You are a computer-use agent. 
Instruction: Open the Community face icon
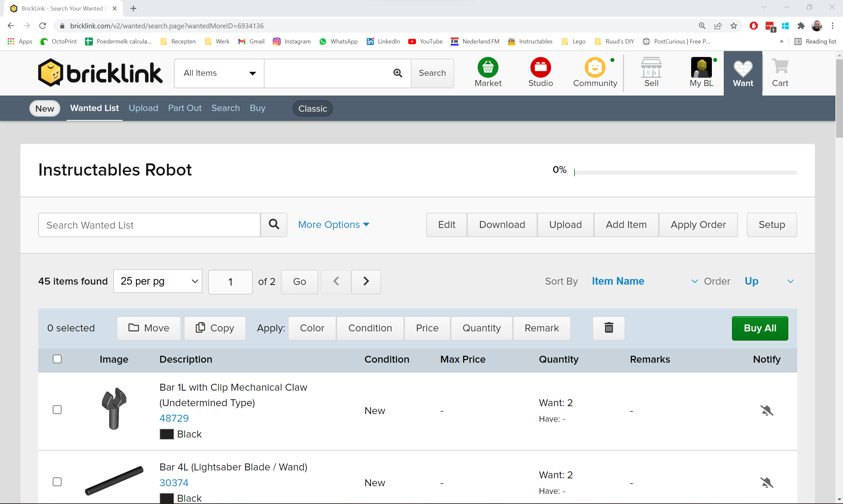[x=594, y=68]
